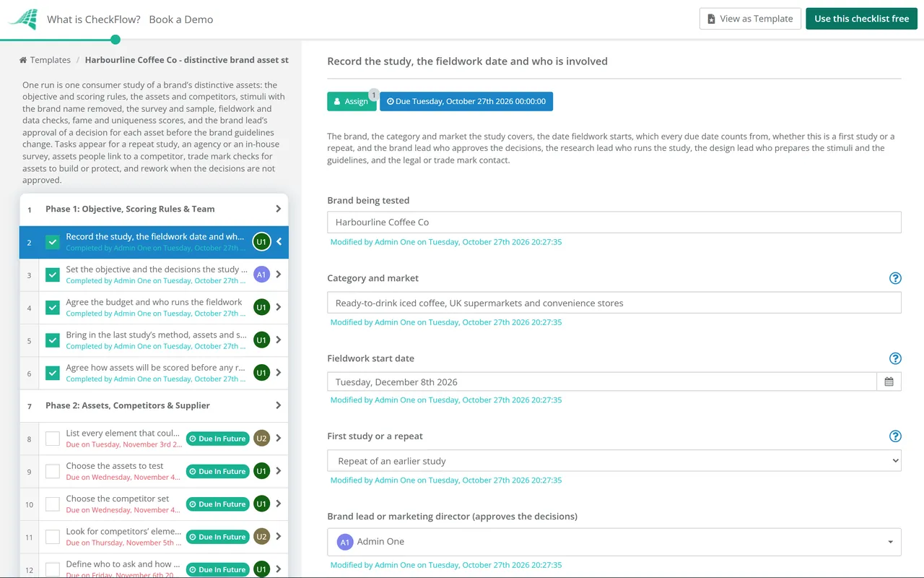Click the Due In Future badge on the Define who to ask task
This screenshot has width=924, height=578.
217,569
